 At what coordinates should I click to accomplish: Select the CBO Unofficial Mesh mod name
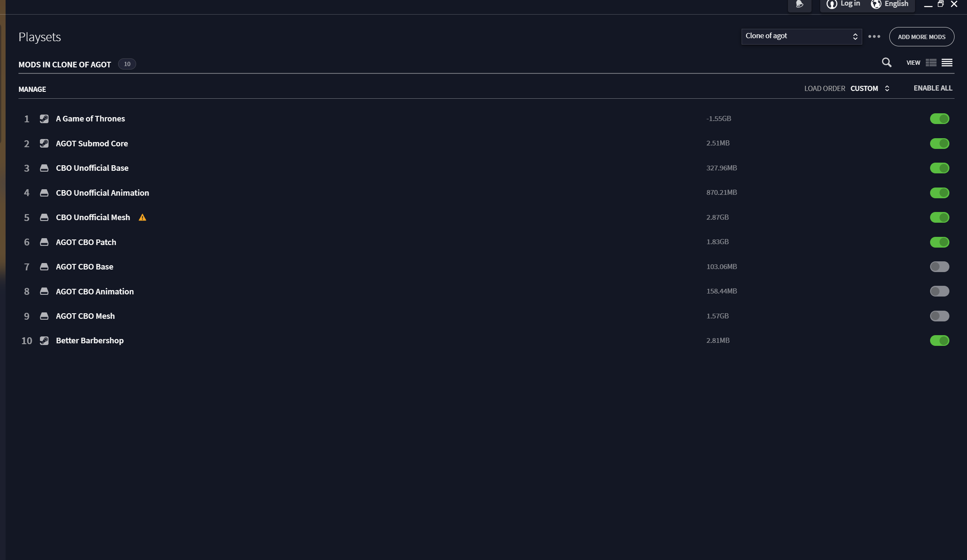pyautogui.click(x=93, y=218)
